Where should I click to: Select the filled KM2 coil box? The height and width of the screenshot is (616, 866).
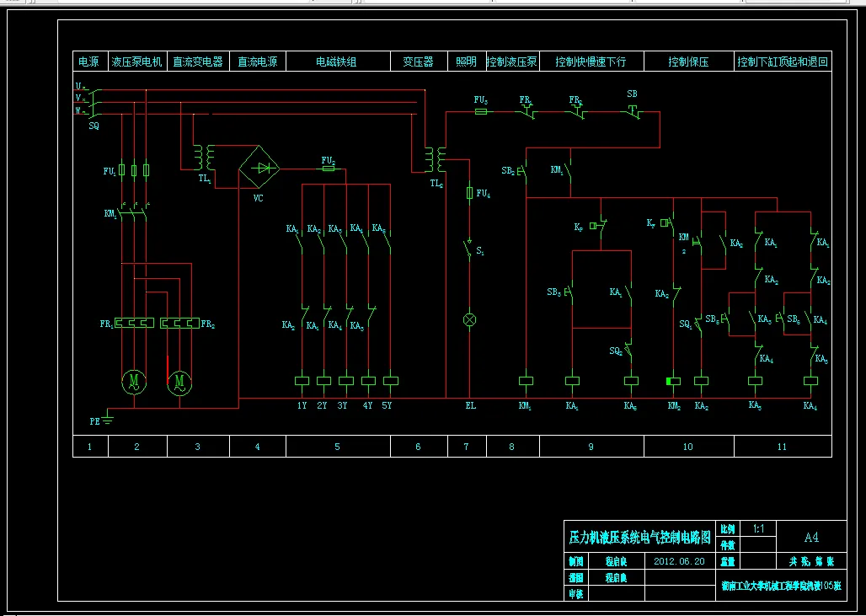pyautogui.click(x=673, y=381)
